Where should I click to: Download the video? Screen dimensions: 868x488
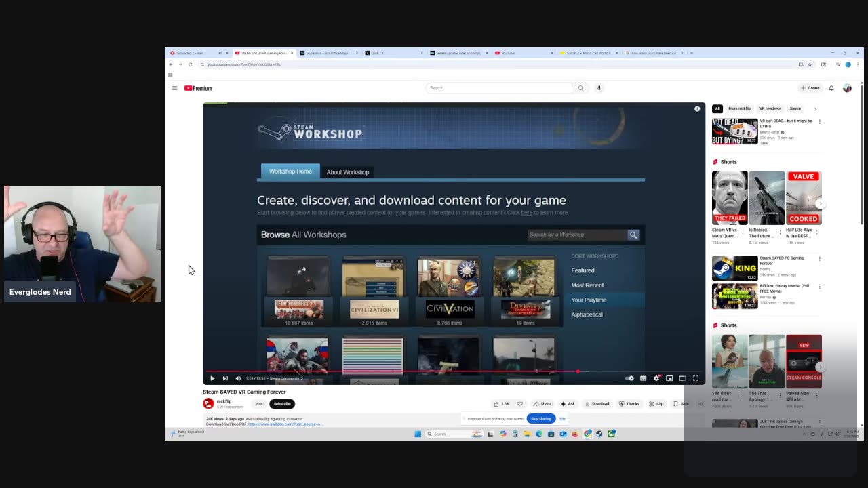point(597,404)
